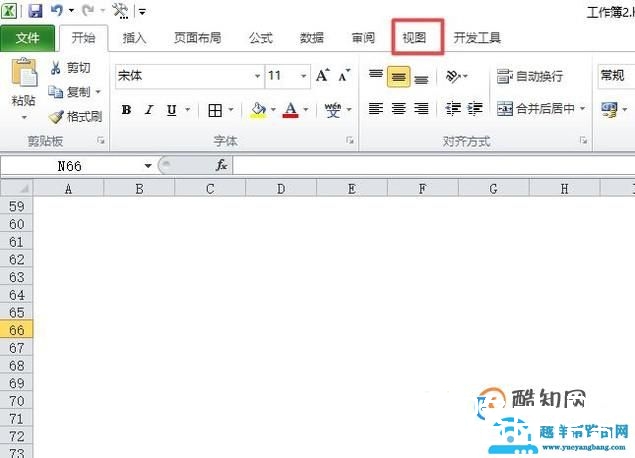
Task: Click the Name Box showing N66
Action: pos(70,166)
